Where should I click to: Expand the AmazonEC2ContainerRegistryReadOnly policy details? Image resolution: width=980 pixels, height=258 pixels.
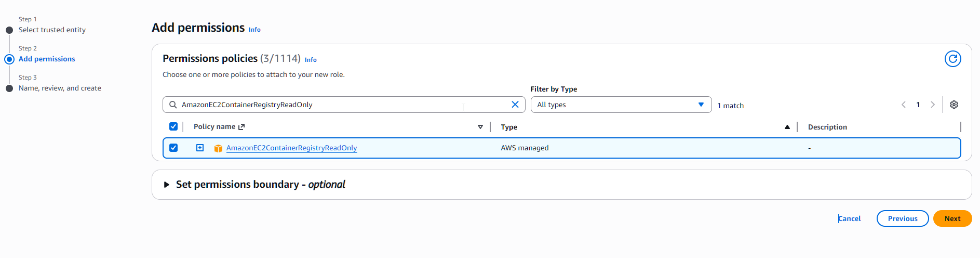200,148
